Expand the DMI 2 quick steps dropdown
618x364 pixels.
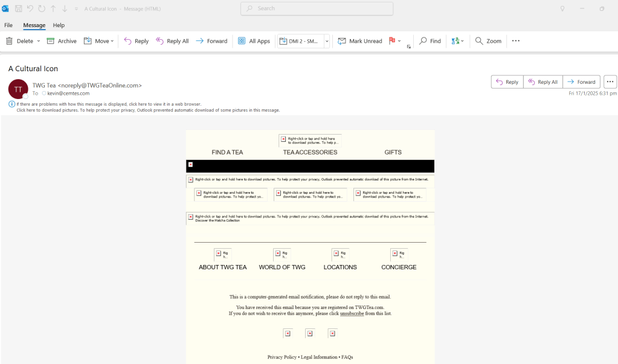tap(327, 41)
